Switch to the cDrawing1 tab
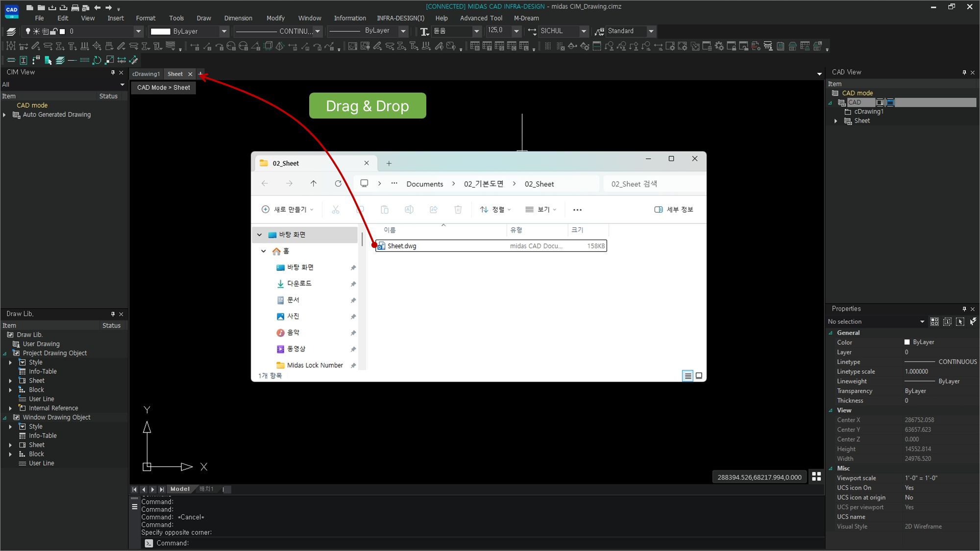This screenshot has height=551, width=980. 146,74
